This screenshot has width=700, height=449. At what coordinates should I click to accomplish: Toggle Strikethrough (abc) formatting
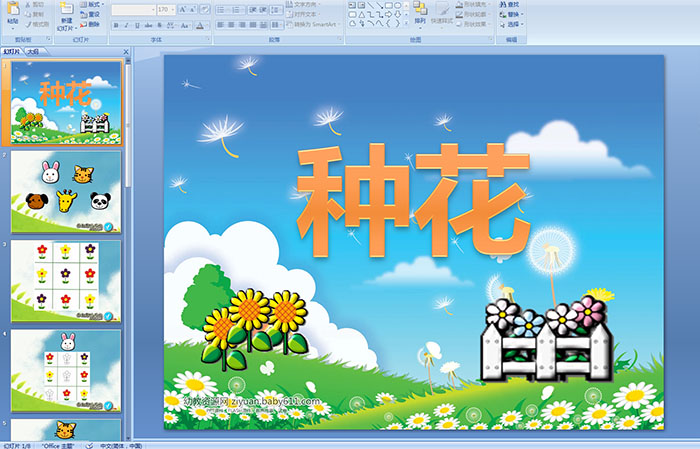click(x=148, y=25)
